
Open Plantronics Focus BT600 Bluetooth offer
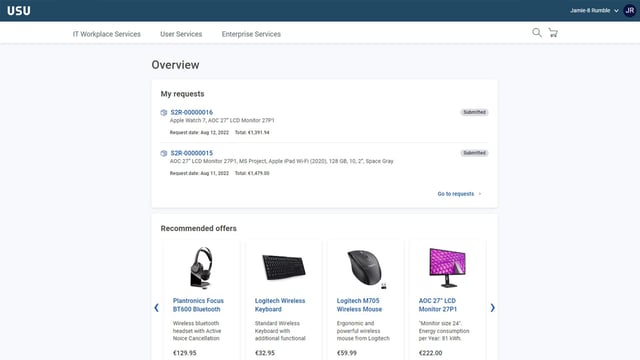[x=198, y=305]
